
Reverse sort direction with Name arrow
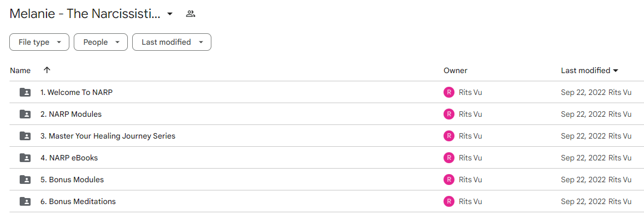47,70
